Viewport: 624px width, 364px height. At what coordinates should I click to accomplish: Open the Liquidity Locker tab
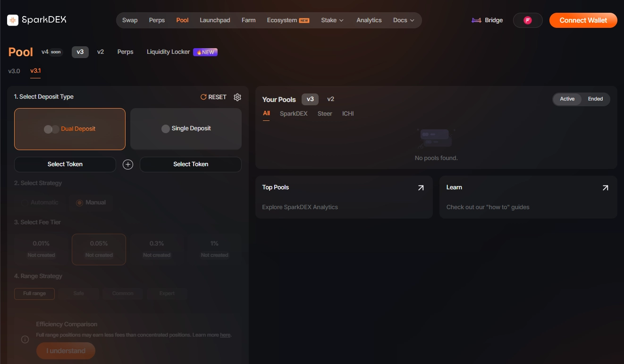[x=182, y=52]
